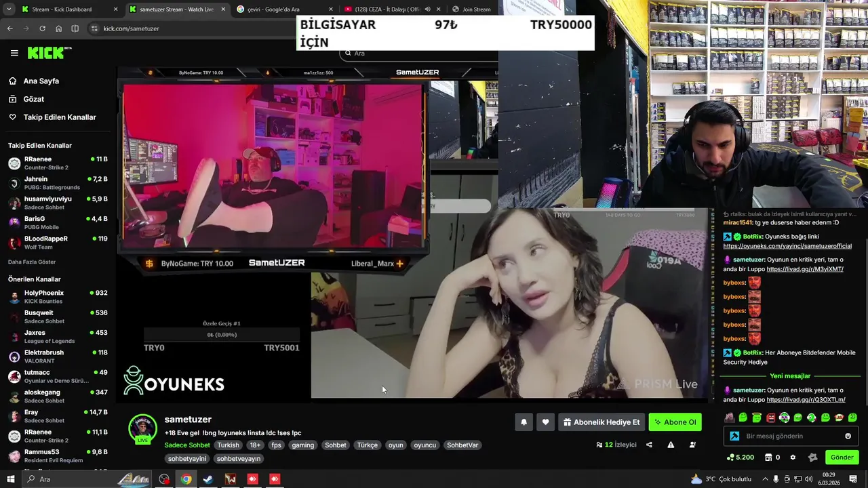Go back with the browser back arrow
The height and width of the screenshot is (488, 868).
[x=9, y=28]
